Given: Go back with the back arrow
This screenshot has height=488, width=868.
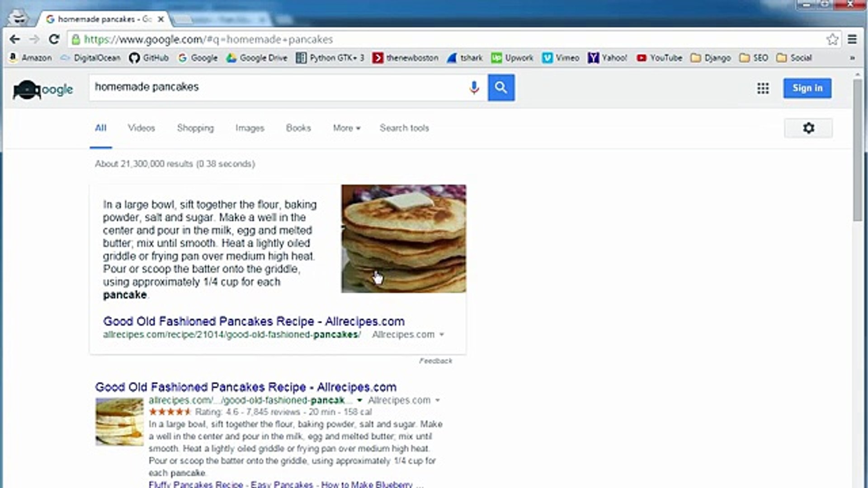Looking at the screenshot, I should [x=14, y=39].
